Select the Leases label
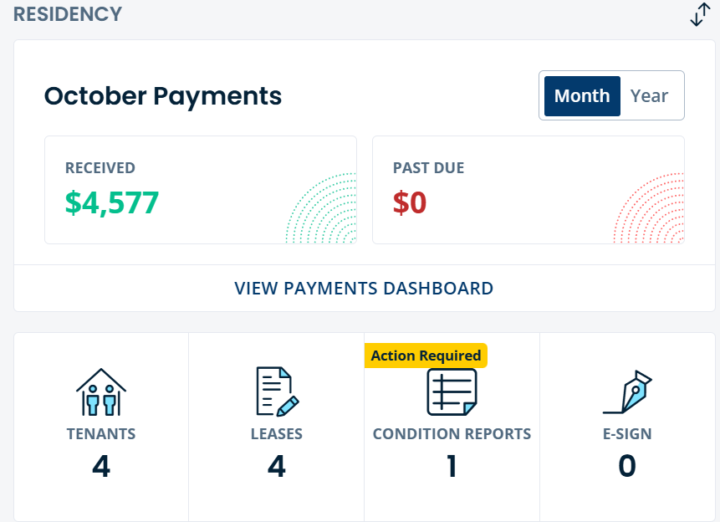720x522 pixels. (x=277, y=434)
